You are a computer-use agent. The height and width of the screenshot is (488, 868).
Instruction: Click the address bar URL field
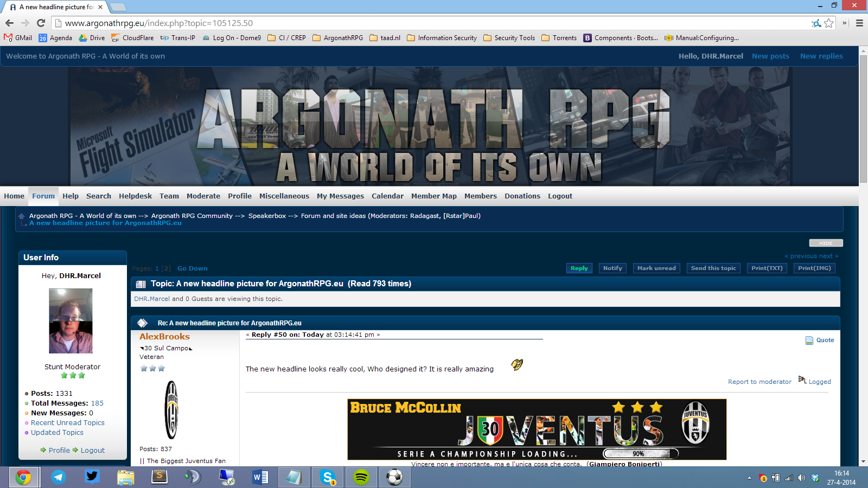[434, 23]
